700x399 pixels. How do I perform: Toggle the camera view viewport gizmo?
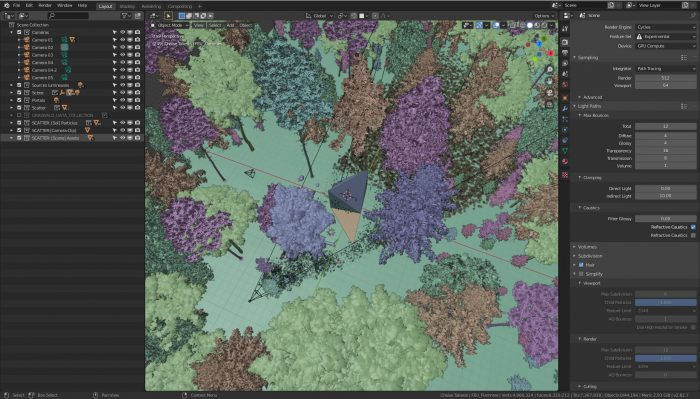click(x=550, y=93)
